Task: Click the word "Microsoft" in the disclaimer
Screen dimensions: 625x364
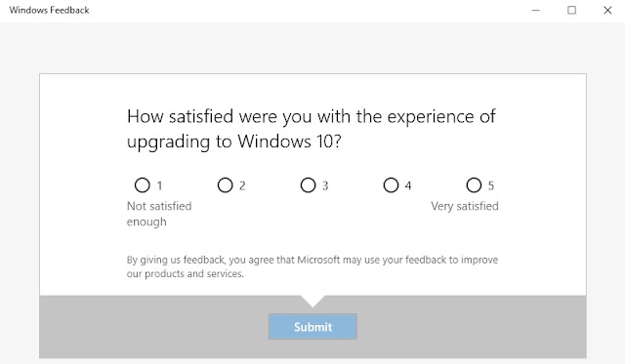Action: 319,260
